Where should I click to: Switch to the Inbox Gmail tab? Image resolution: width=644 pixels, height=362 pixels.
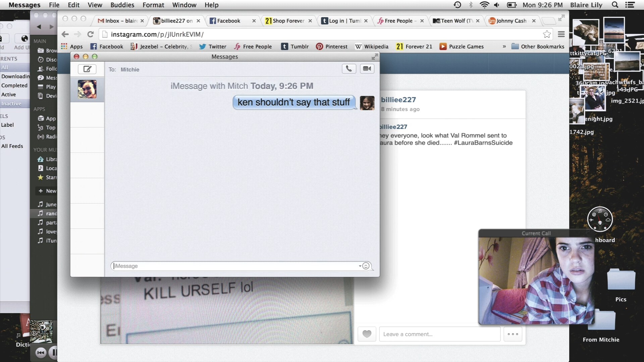(x=120, y=21)
